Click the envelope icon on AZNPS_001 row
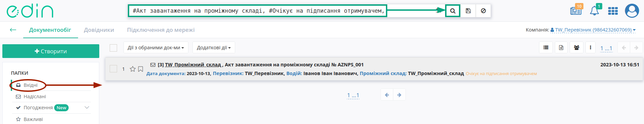This screenshot has width=644, height=124. [x=153, y=65]
